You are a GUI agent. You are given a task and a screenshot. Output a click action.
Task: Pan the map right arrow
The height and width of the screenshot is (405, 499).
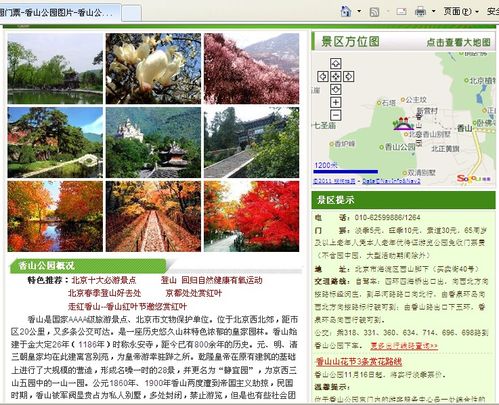point(348,76)
